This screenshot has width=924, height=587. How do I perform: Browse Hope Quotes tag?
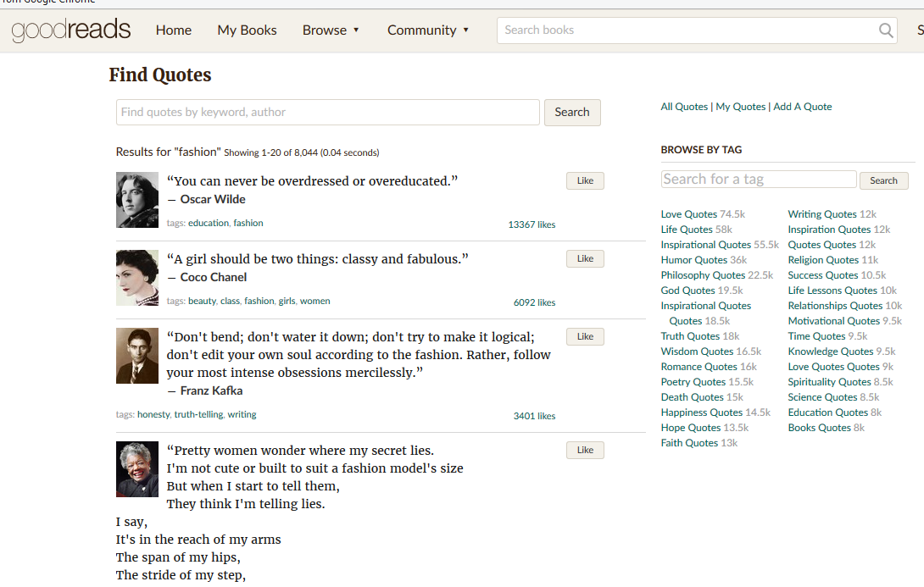pyautogui.click(x=691, y=428)
